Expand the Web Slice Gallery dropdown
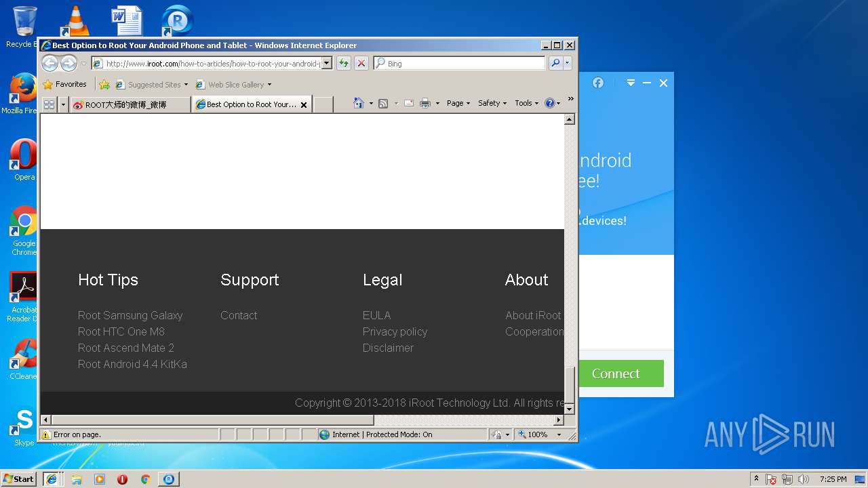 pyautogui.click(x=269, y=85)
